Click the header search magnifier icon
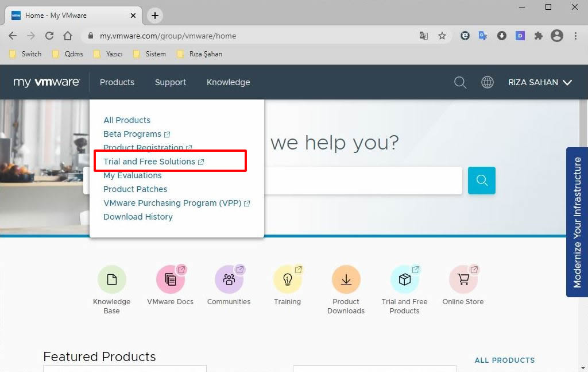This screenshot has height=372, width=588. pos(460,82)
